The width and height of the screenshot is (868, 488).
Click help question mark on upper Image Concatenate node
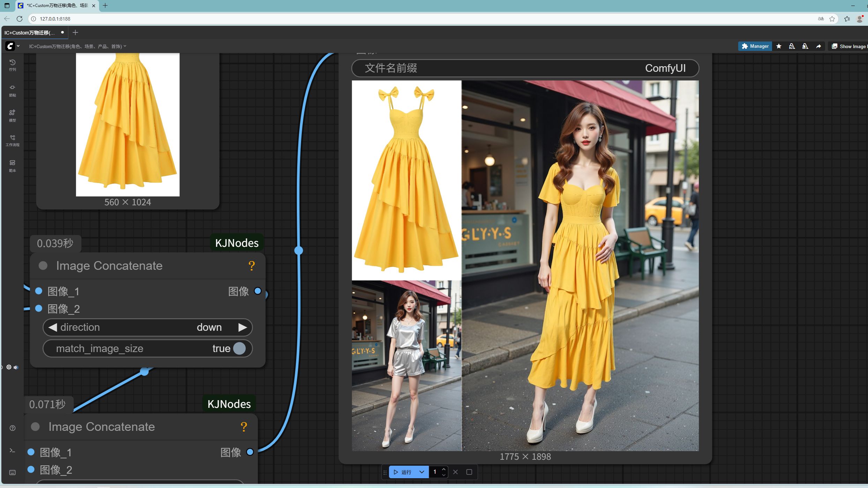point(252,266)
